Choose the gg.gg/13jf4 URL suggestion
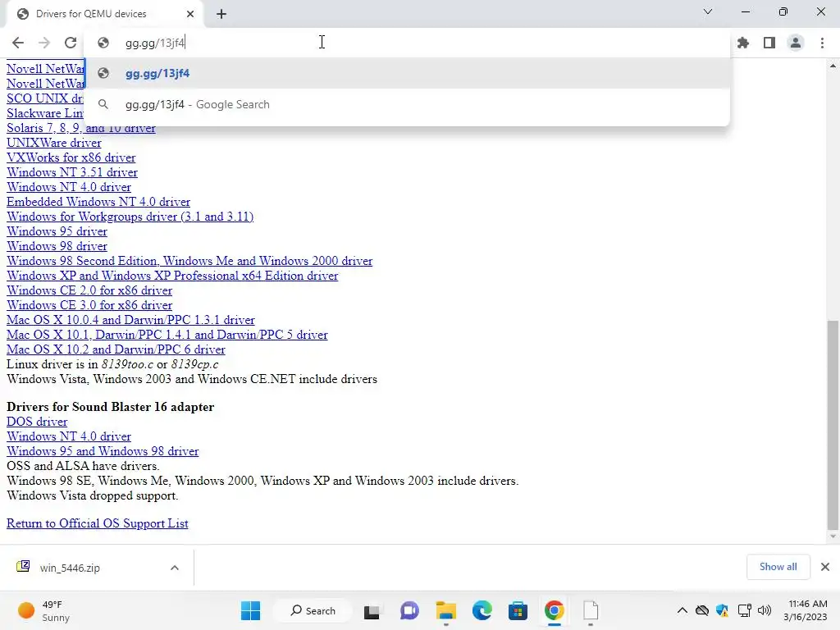The height and width of the screenshot is (630, 840). pyautogui.click(x=407, y=73)
